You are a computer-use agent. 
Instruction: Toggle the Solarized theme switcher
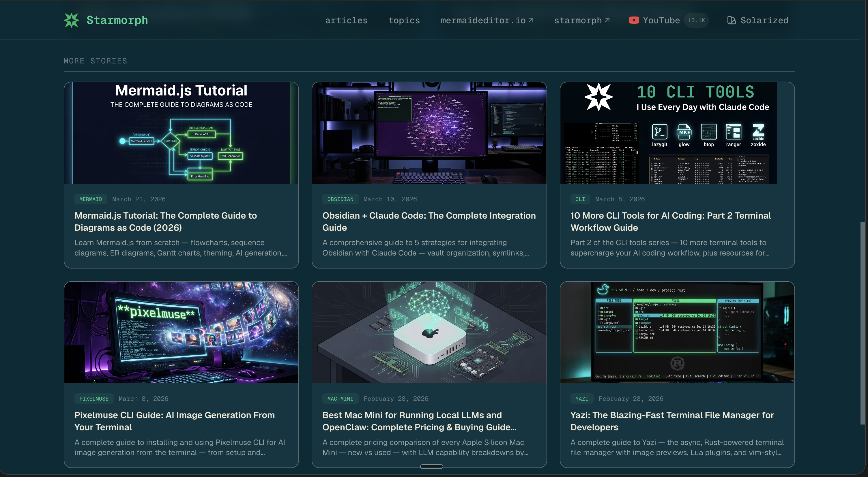coord(764,20)
